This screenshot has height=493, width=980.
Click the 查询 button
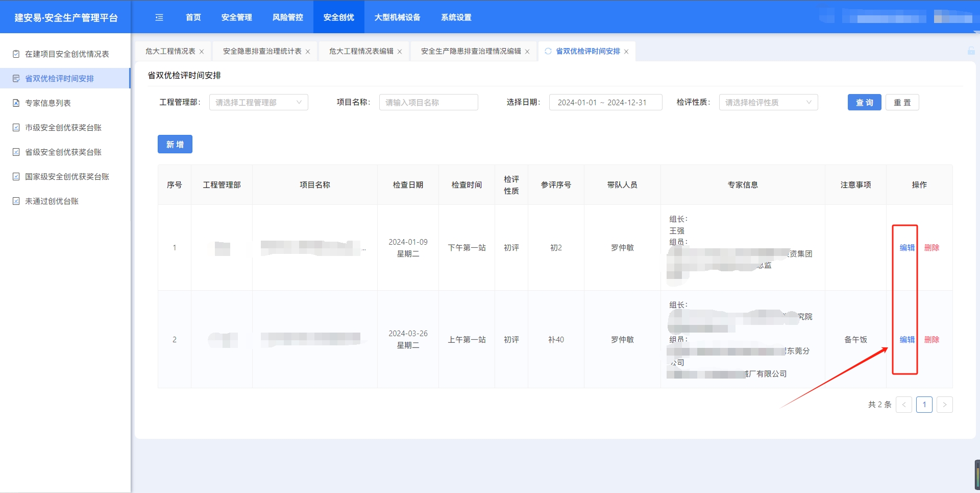(x=864, y=102)
